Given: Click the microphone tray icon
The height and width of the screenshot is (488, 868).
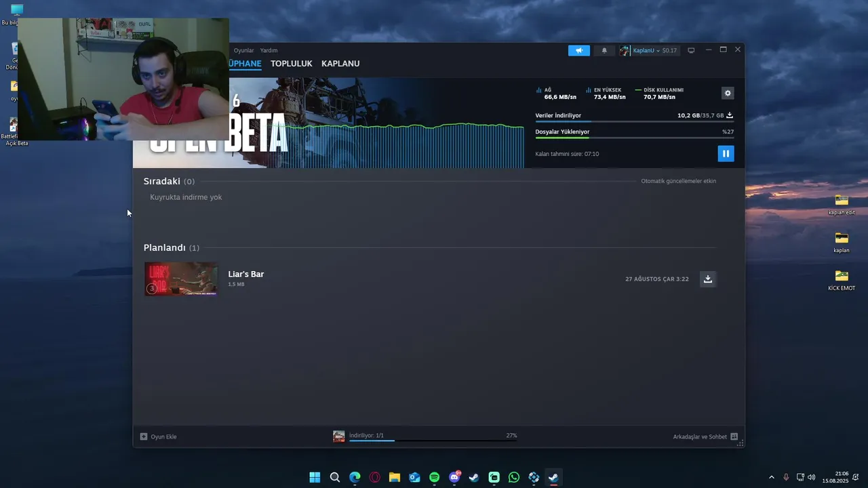Looking at the screenshot, I should [786, 478].
